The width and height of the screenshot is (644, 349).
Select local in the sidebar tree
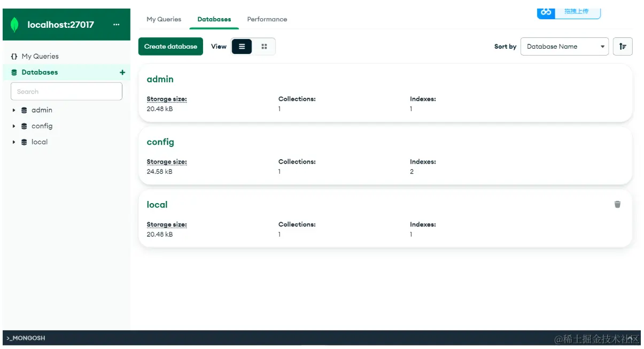click(40, 142)
